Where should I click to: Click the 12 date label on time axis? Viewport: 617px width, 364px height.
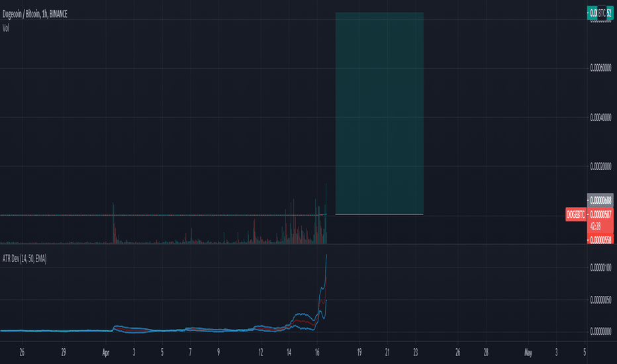[x=260, y=353]
